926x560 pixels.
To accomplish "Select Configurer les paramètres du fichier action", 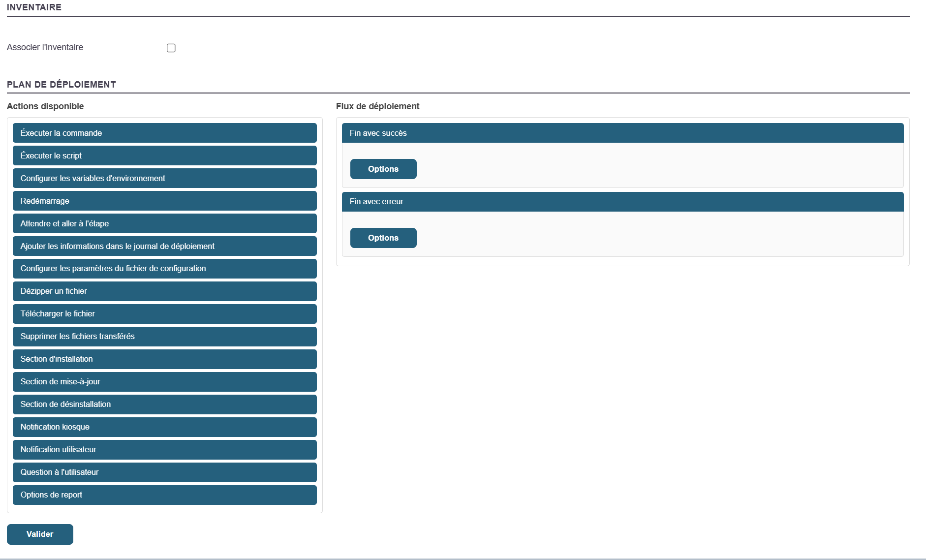I will click(164, 269).
